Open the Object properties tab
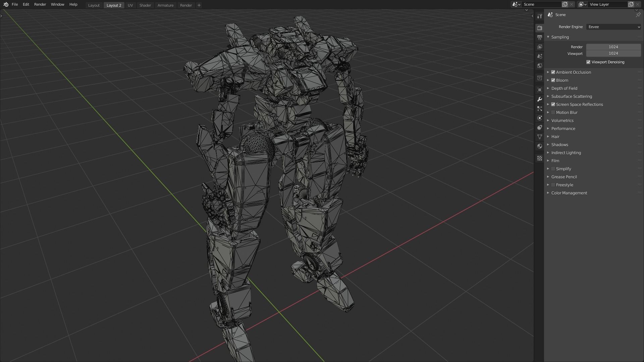 point(539,90)
